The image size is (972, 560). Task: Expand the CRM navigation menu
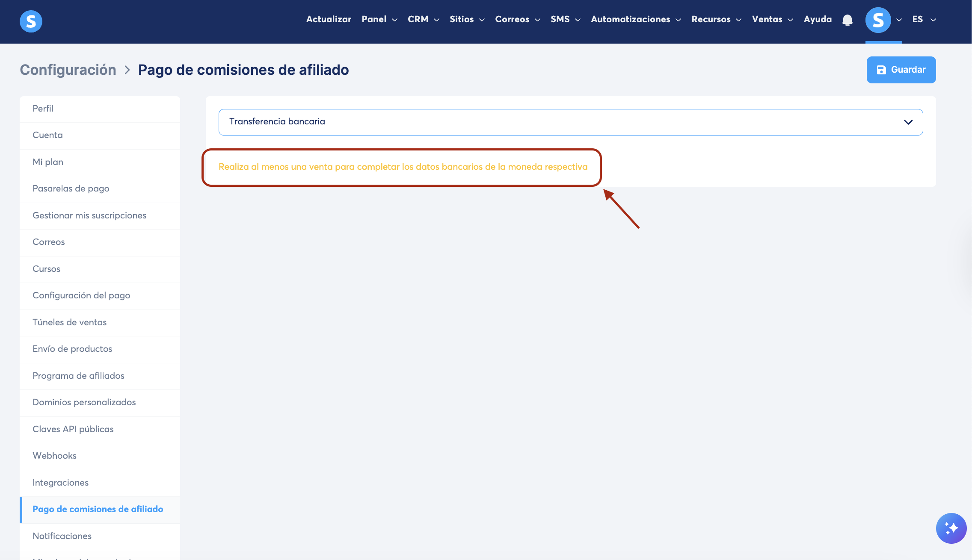coord(423,19)
